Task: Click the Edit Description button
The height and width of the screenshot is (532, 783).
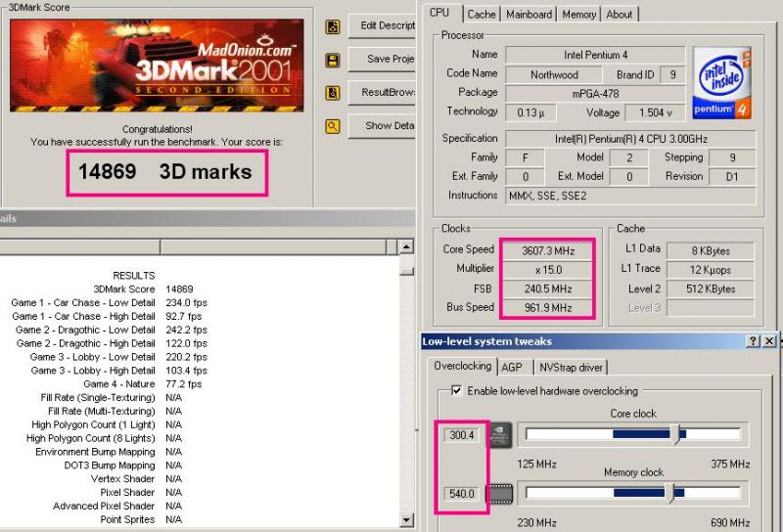Action: coord(382,26)
